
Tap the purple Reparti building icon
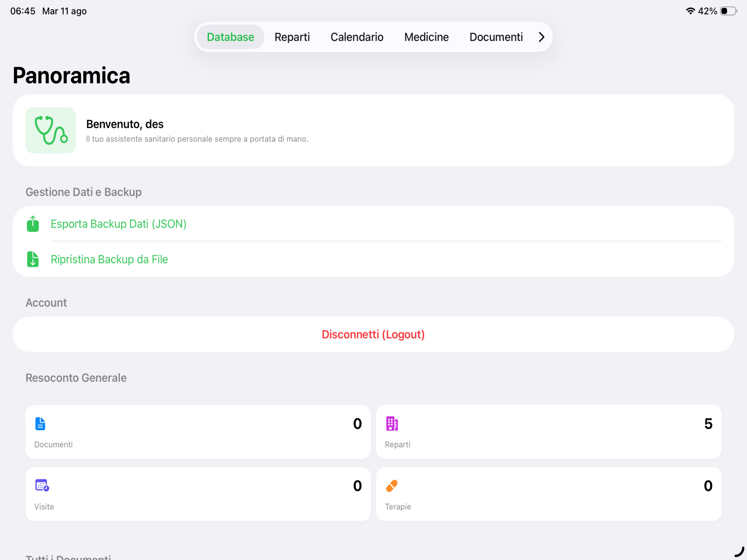click(392, 424)
